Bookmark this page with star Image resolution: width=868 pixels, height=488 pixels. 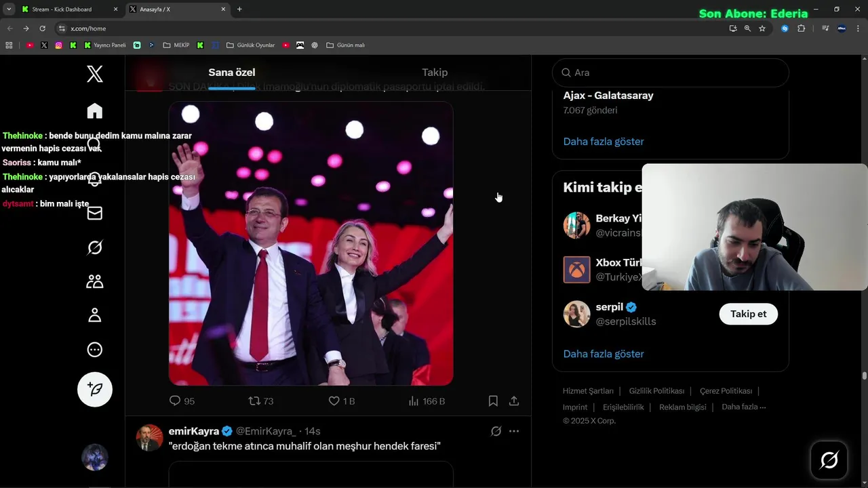coord(762,28)
